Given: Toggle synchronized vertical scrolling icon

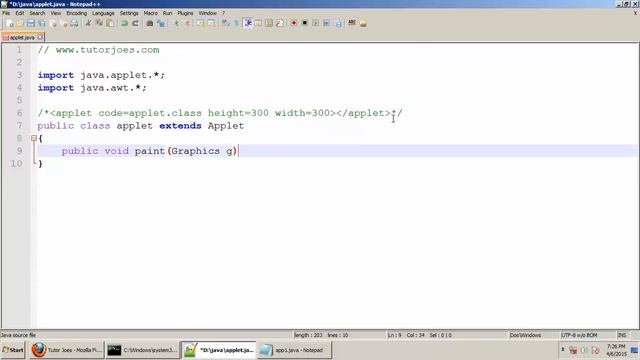Looking at the screenshot, I should (200, 23).
